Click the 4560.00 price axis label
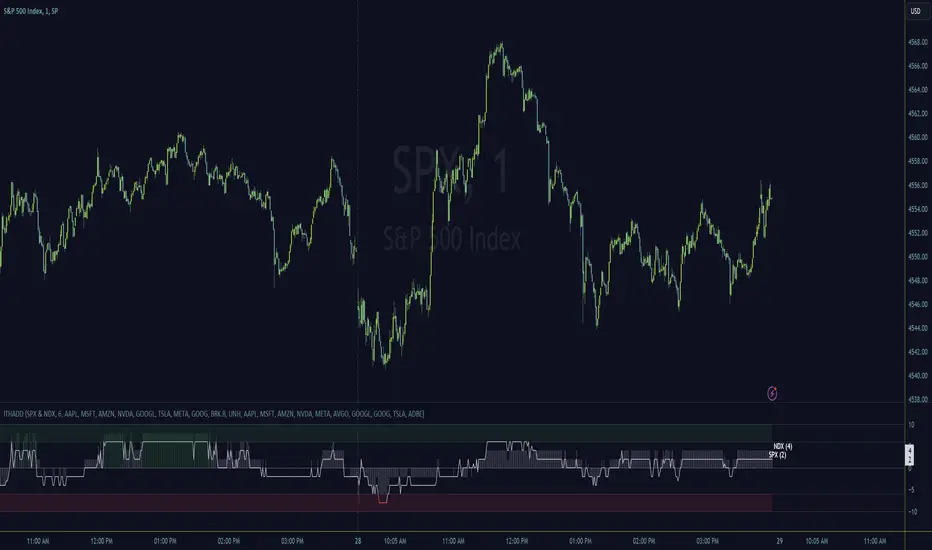This screenshot has width=932, height=550. tap(918, 137)
